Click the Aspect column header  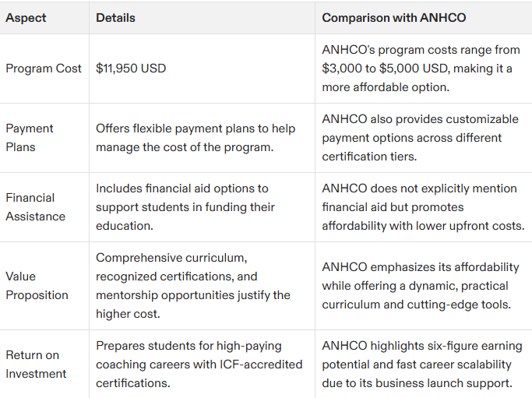(x=26, y=17)
